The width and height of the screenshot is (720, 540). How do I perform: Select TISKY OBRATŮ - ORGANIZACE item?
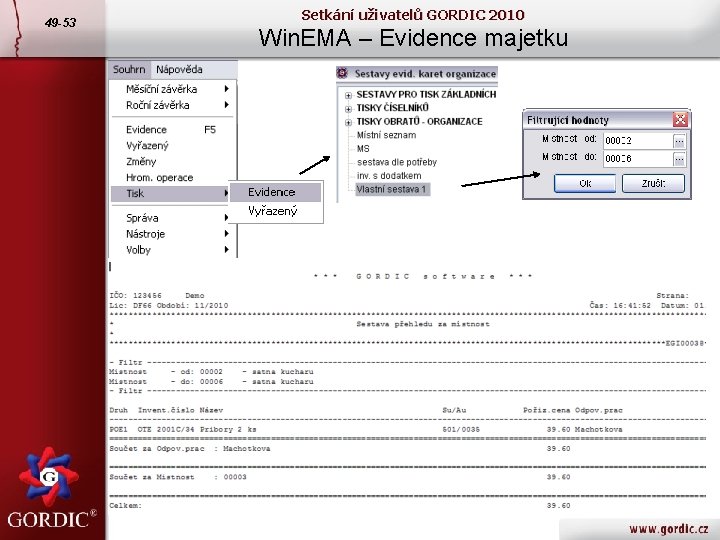(419, 121)
